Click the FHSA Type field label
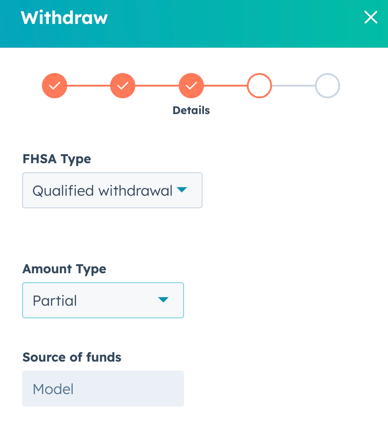The image size is (388, 422). coord(57,159)
